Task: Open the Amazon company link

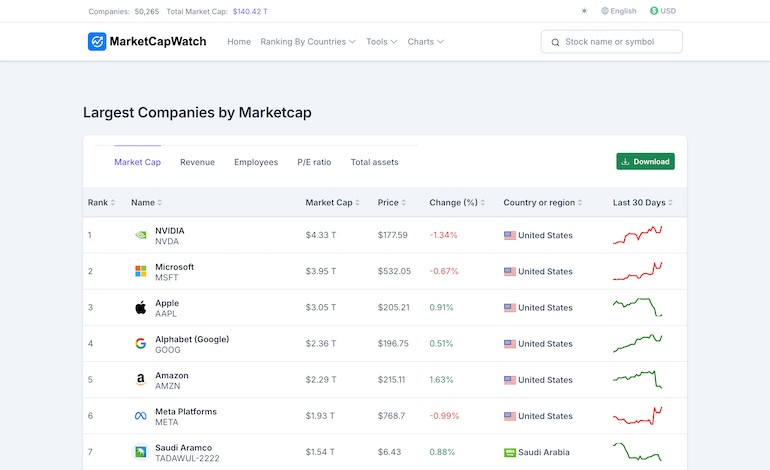Action: pos(172,375)
